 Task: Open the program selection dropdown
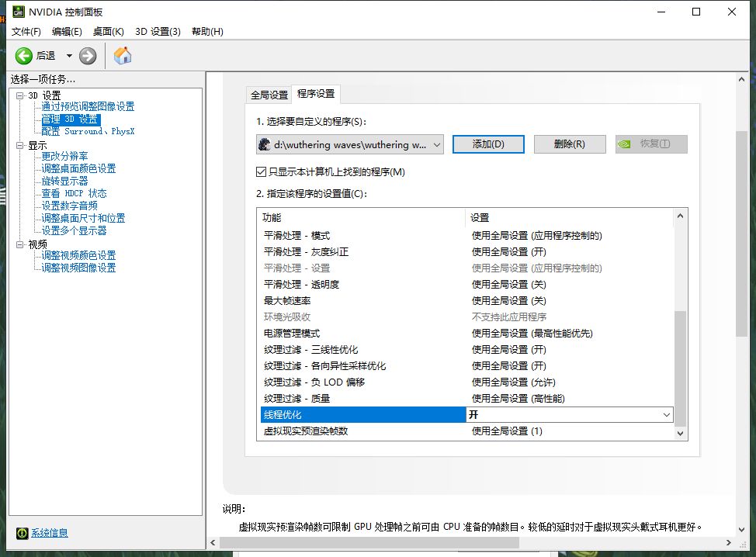tap(350, 144)
